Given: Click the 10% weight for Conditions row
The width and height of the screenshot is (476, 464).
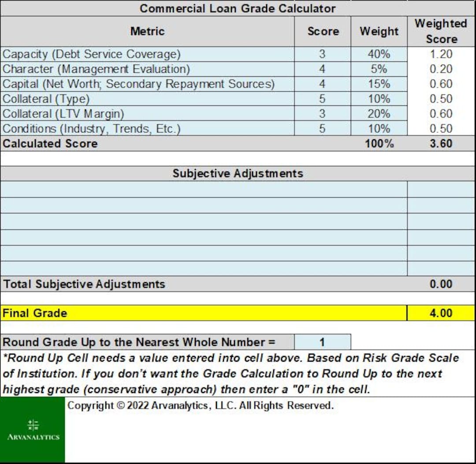Looking at the screenshot, I should point(379,128).
